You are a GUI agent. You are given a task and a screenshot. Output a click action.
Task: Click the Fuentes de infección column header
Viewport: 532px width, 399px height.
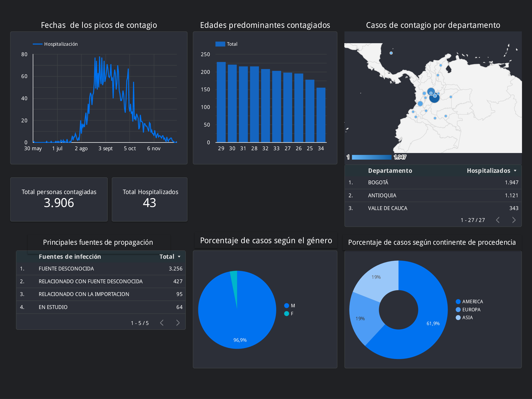[x=70, y=257]
